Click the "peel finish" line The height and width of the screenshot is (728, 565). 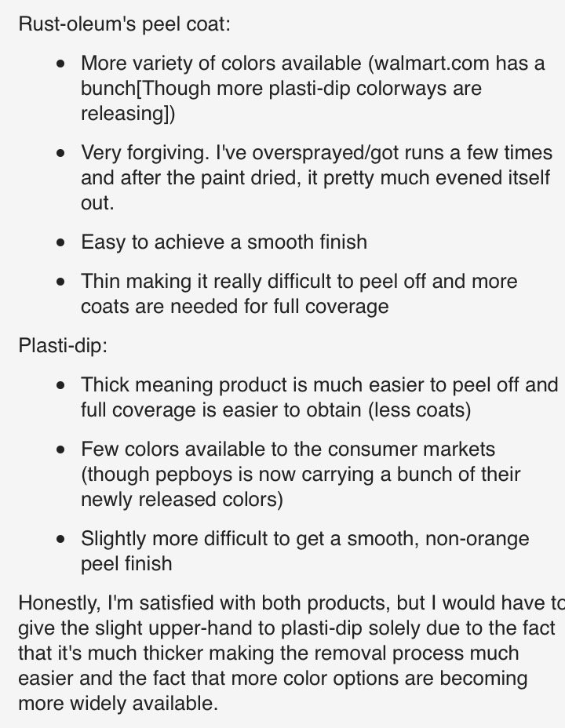click(126, 564)
